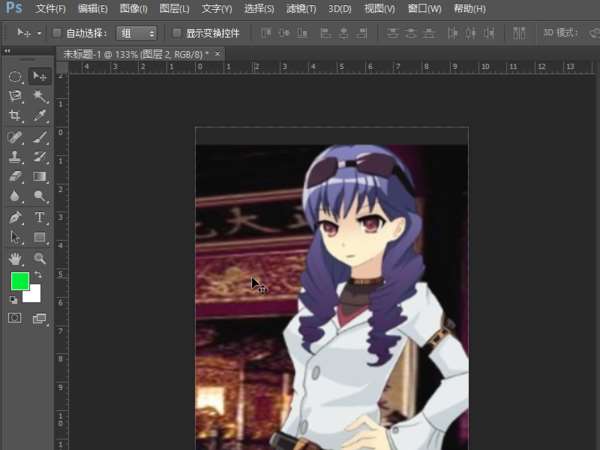Image resolution: width=600 pixels, height=450 pixels.
Task: Open the 视图(V) menu
Action: tap(380, 8)
